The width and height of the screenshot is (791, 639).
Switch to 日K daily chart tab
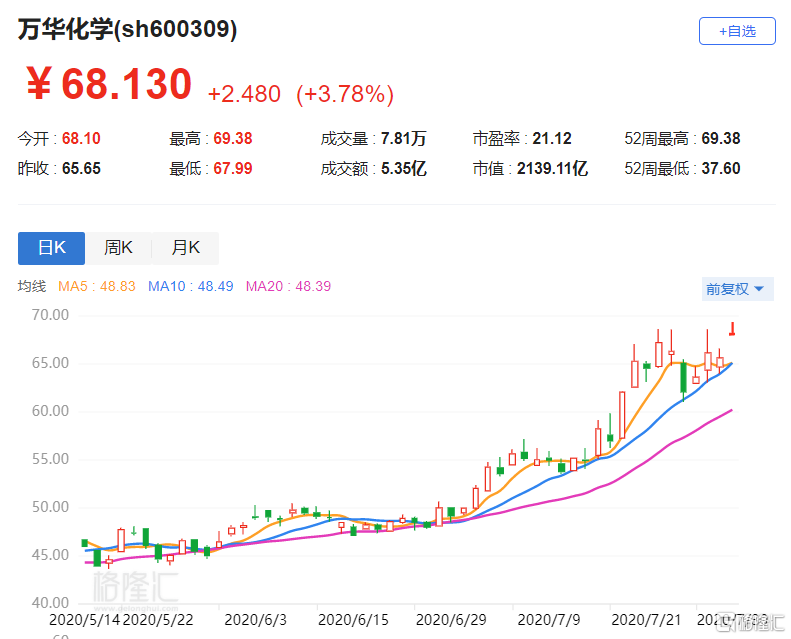click(51, 248)
